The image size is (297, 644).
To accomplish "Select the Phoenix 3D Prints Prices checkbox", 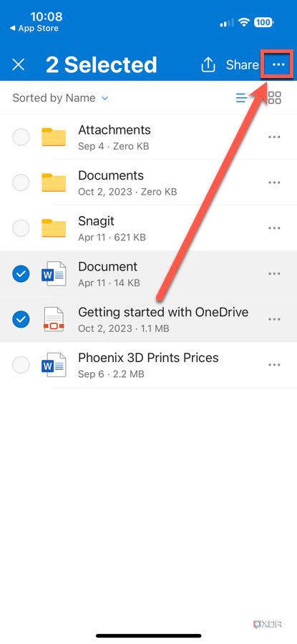I will pyautogui.click(x=21, y=365).
